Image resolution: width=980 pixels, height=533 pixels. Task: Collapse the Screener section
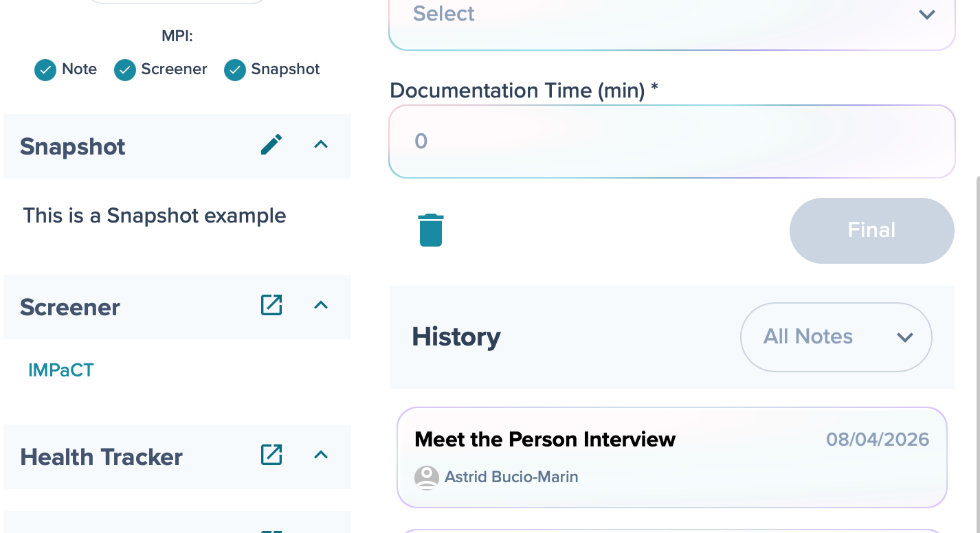point(321,305)
